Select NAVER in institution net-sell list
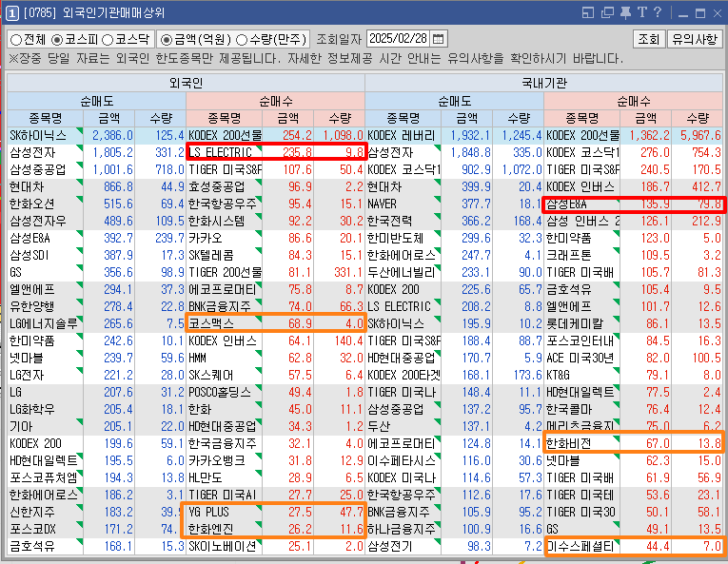Screen dimensions: 728x564 (382, 204)
